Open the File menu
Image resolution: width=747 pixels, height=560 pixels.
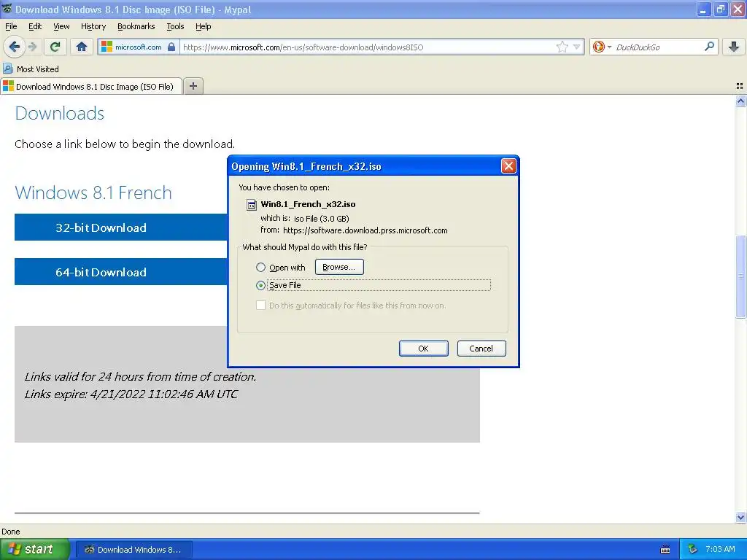[x=11, y=26]
